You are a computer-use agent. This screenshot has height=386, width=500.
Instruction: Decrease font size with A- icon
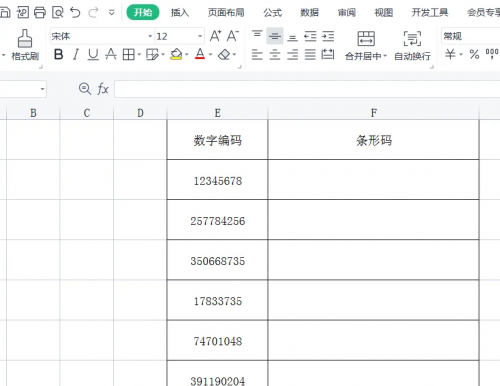pyautogui.click(x=233, y=36)
